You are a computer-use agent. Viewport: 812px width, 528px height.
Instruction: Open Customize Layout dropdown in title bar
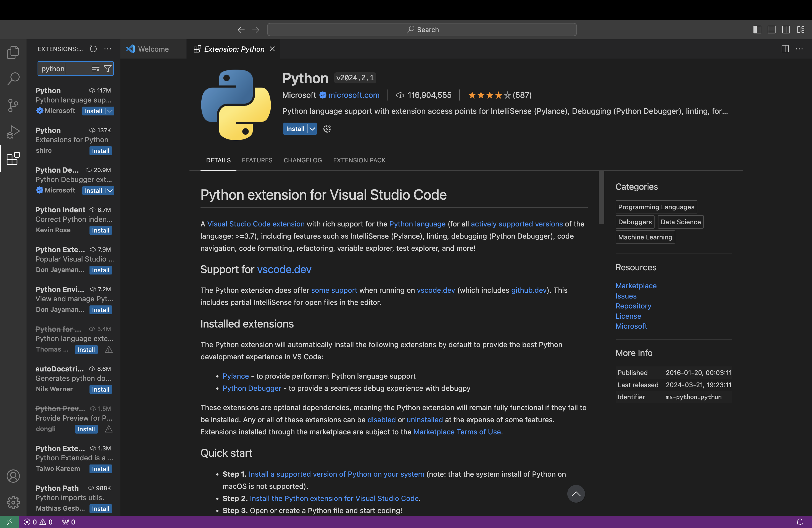801,29
